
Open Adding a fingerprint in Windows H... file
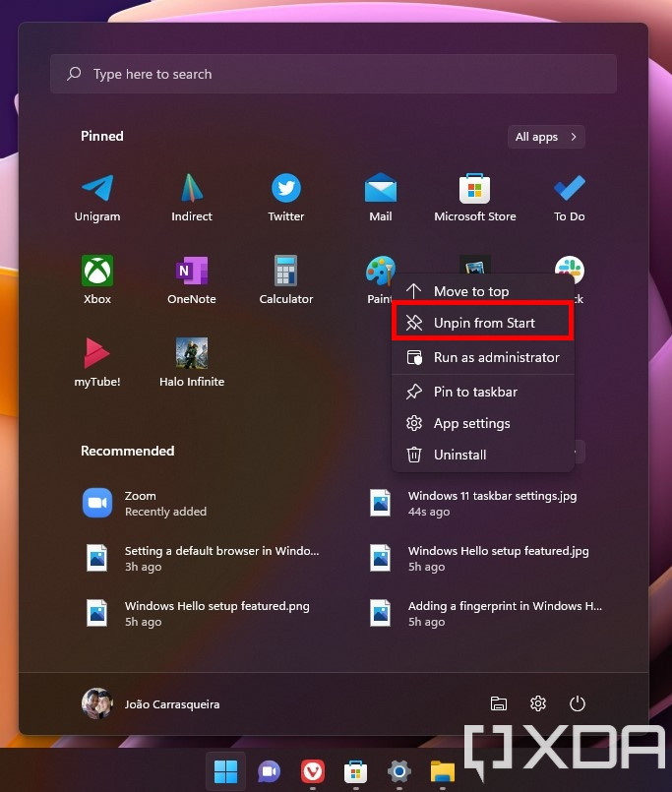click(x=485, y=613)
